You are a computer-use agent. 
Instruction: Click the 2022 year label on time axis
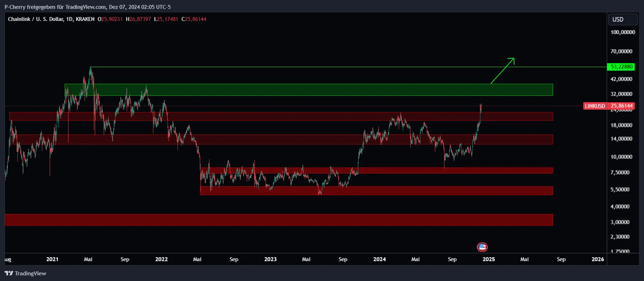(x=162, y=259)
